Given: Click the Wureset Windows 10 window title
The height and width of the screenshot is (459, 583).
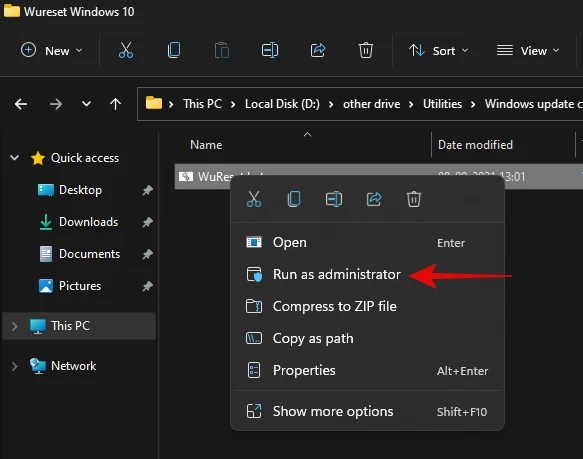Looking at the screenshot, I should click(x=79, y=12).
